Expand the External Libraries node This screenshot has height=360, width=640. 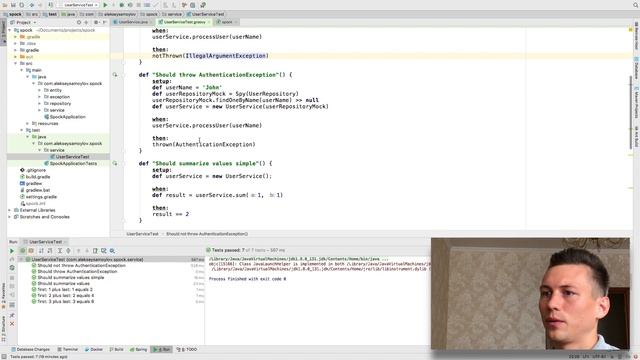[x=10, y=210]
